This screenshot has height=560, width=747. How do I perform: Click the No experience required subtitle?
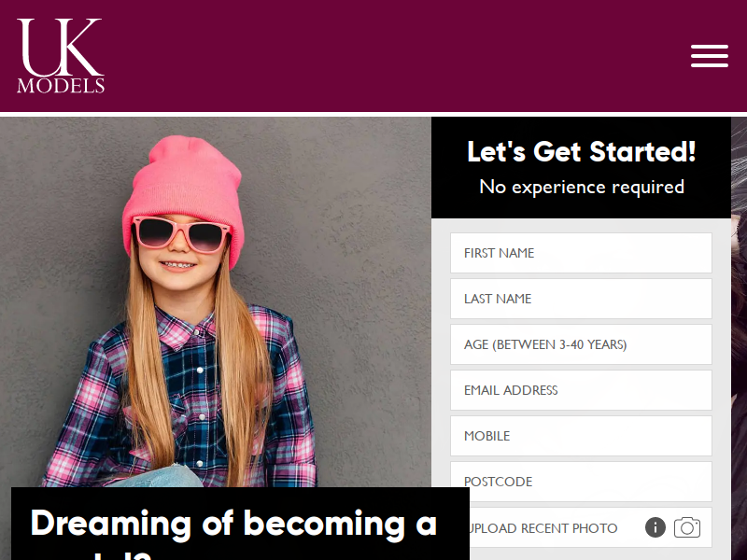pos(581,187)
